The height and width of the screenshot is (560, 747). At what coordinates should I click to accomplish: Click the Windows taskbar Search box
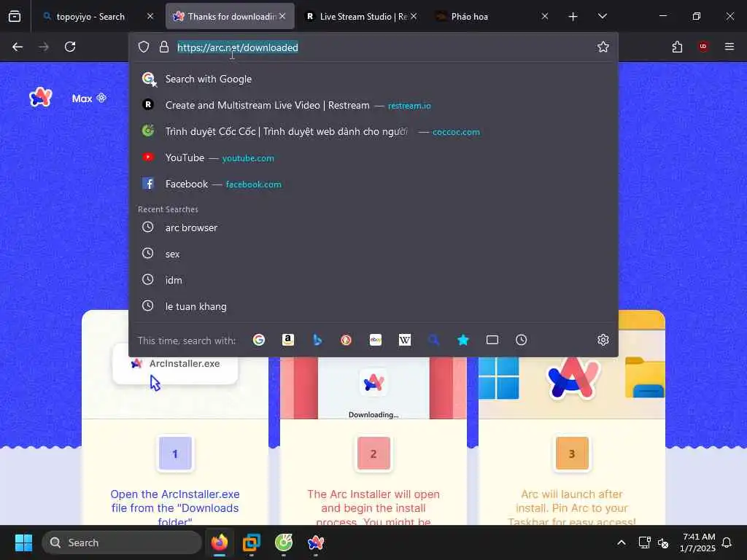tap(122, 542)
